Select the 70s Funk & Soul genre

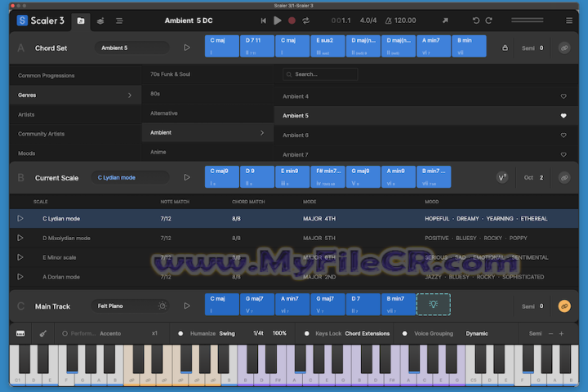(x=207, y=74)
